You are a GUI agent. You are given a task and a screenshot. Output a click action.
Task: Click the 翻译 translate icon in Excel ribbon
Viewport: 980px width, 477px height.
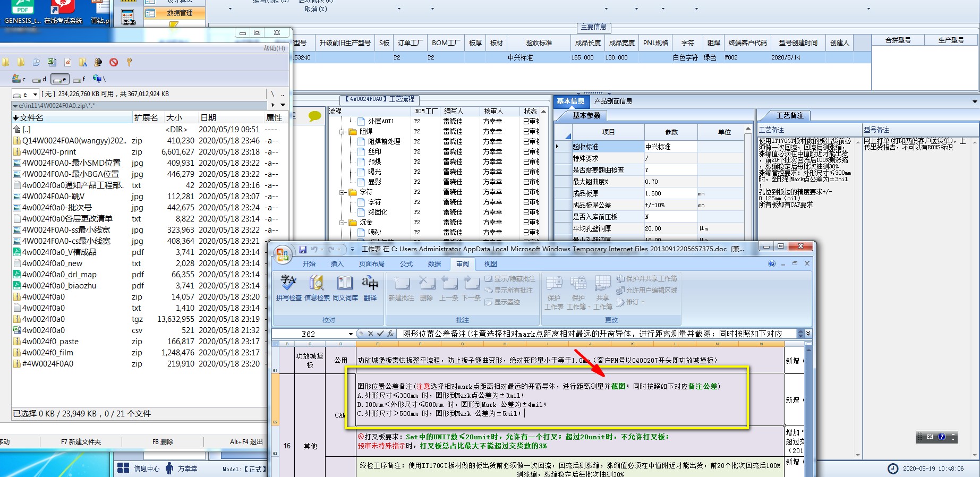(x=370, y=287)
